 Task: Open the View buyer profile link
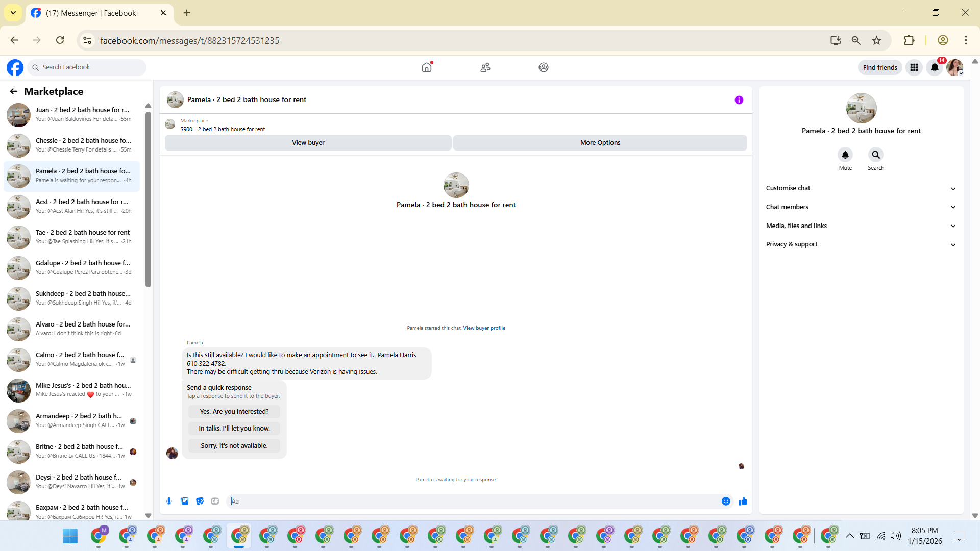coord(484,328)
